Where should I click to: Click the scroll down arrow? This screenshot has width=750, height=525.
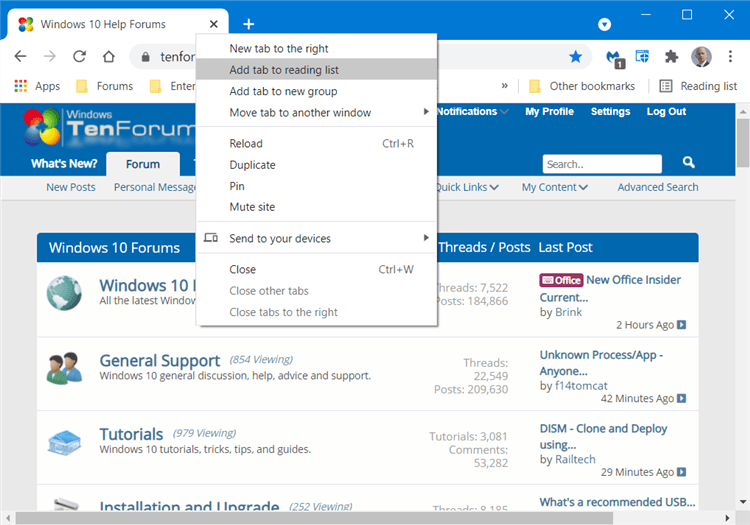743,502
